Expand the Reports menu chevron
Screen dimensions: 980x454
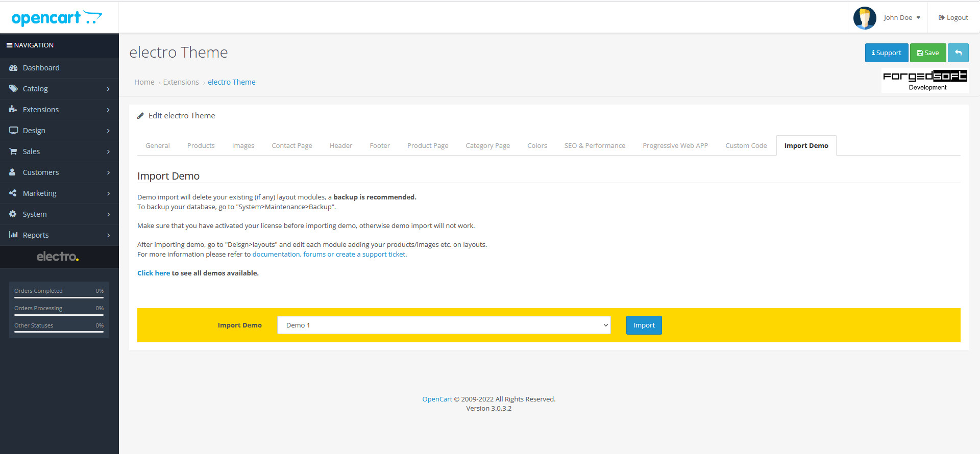pyautogui.click(x=108, y=236)
